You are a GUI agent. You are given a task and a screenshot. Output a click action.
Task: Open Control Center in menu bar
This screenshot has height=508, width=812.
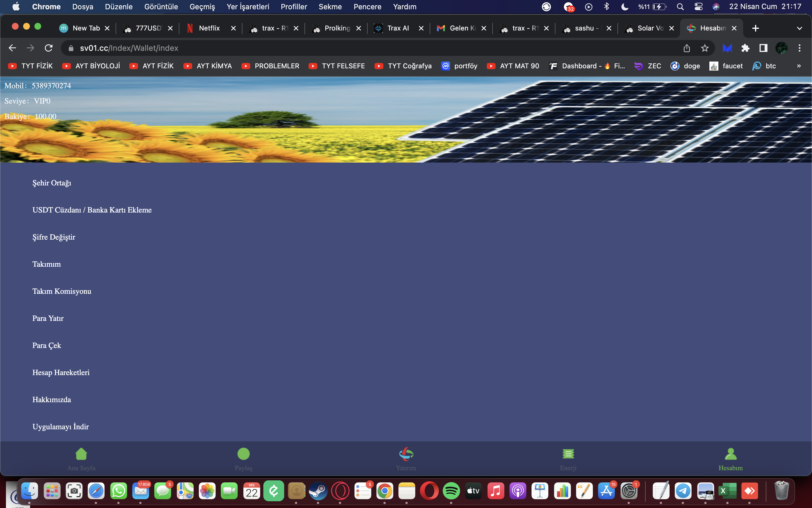click(699, 7)
